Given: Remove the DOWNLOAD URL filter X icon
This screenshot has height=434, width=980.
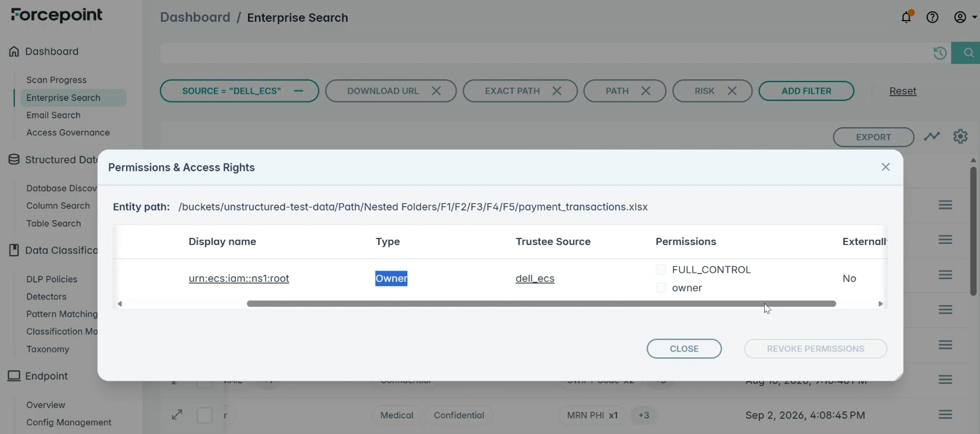Looking at the screenshot, I should coord(436,91).
